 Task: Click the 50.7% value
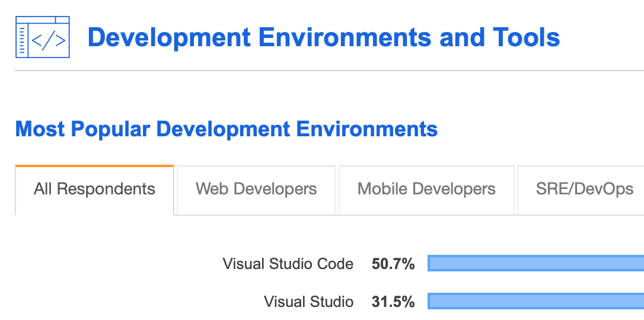pos(393,264)
